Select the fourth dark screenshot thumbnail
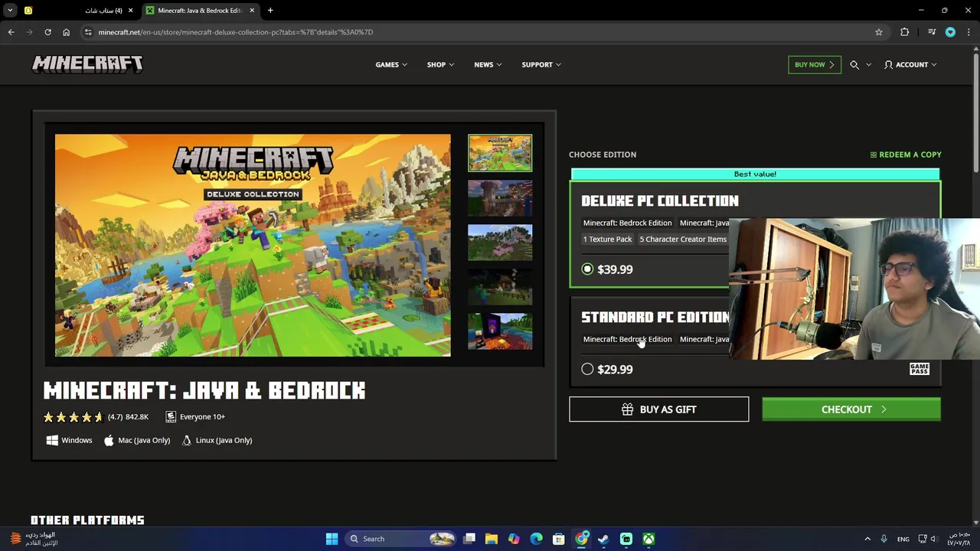The image size is (980, 551). pos(500,287)
